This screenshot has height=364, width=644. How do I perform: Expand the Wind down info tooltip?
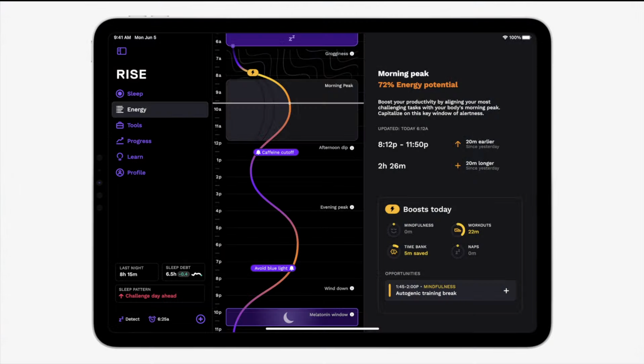tap(352, 288)
